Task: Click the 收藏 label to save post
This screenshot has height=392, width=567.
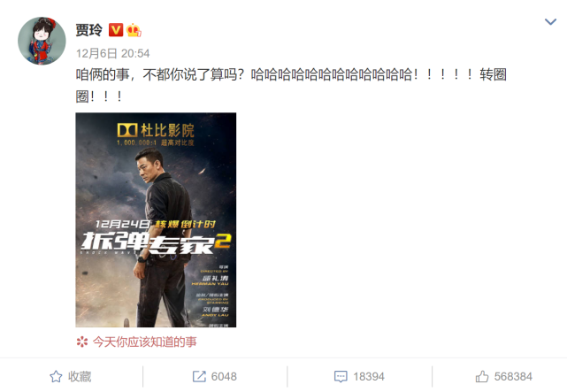Action: point(80,376)
